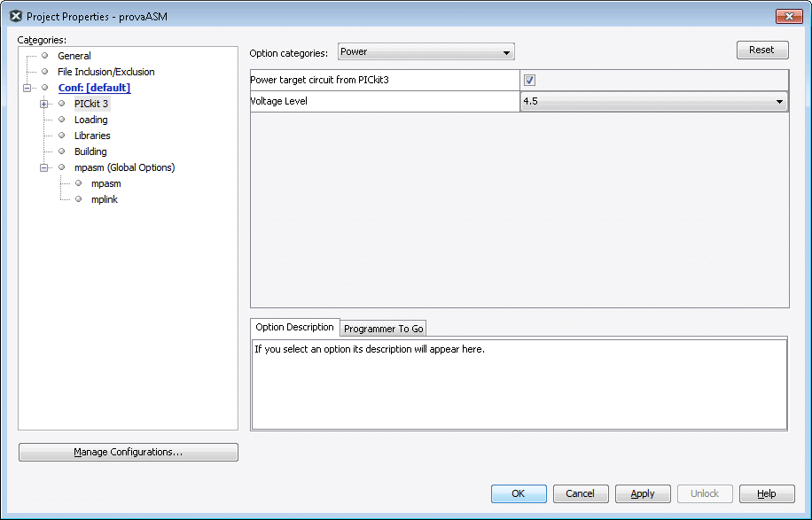Open the Option categories Power dropdown
Viewport: 812px width, 520px height.
point(426,52)
